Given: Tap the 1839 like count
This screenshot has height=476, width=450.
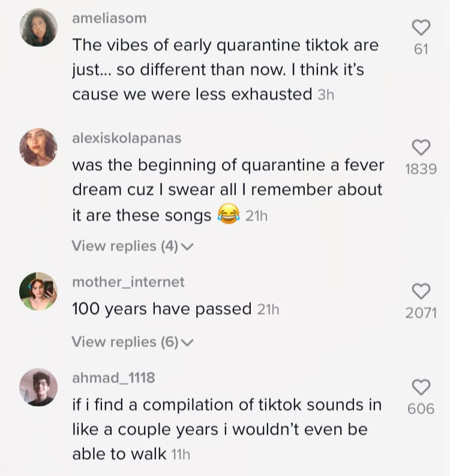Looking at the screenshot, I should coord(421,169).
